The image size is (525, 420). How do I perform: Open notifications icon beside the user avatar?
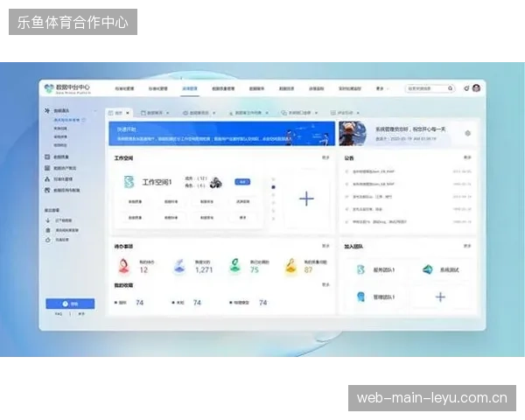point(466,88)
